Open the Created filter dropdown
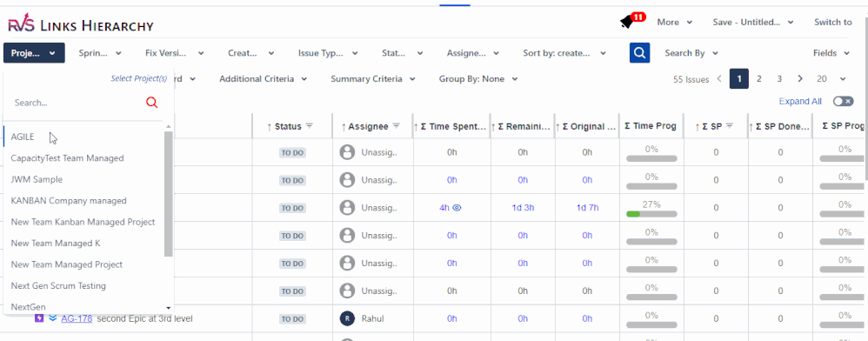 (250, 53)
